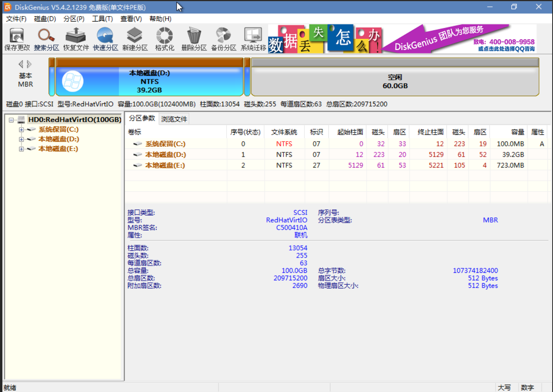Expand the 系统保留(C:) tree node
This screenshot has width=553, height=392.
click(21, 130)
